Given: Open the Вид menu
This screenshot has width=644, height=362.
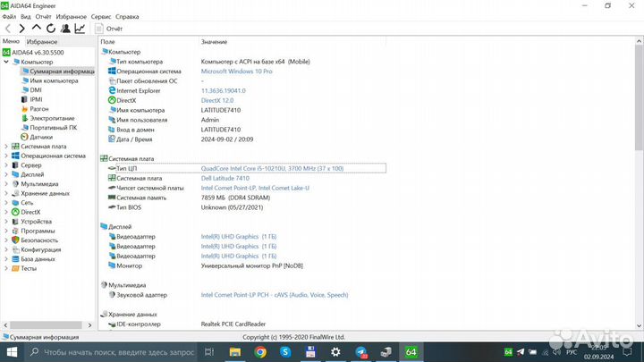Looking at the screenshot, I should pyautogui.click(x=25, y=17).
